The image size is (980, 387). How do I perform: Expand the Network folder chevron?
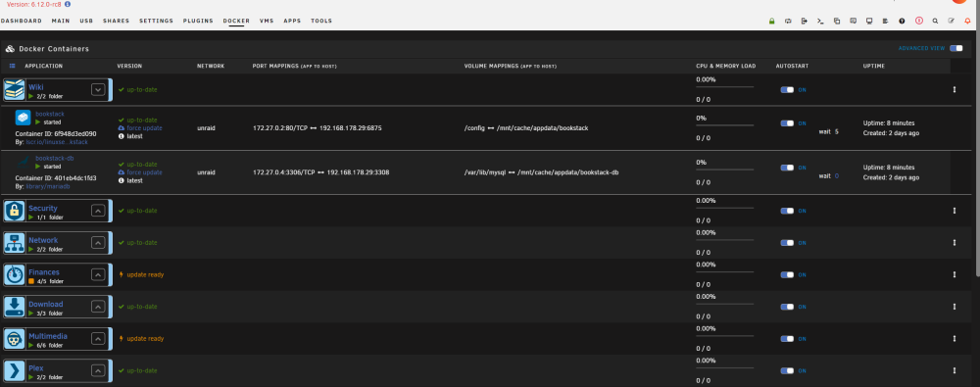pos(97,243)
